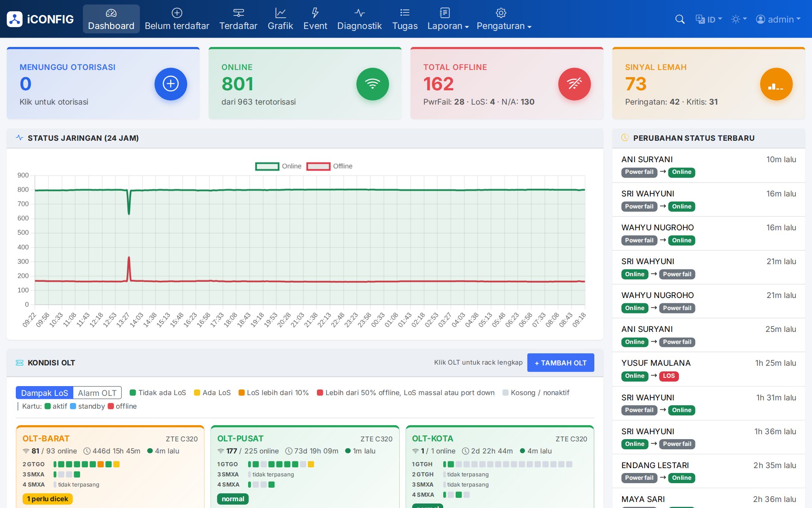
Task: Click the offline spike at 13:27
Action: coord(129,258)
